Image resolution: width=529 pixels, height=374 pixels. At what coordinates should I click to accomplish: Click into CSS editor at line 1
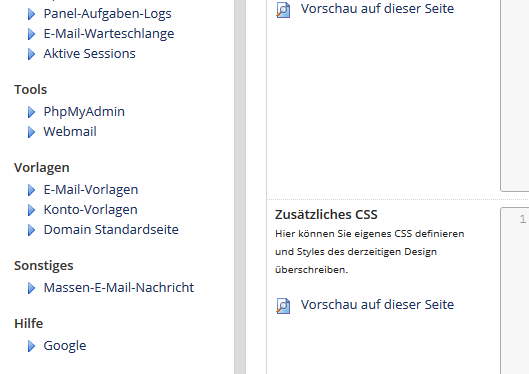pos(515,290)
